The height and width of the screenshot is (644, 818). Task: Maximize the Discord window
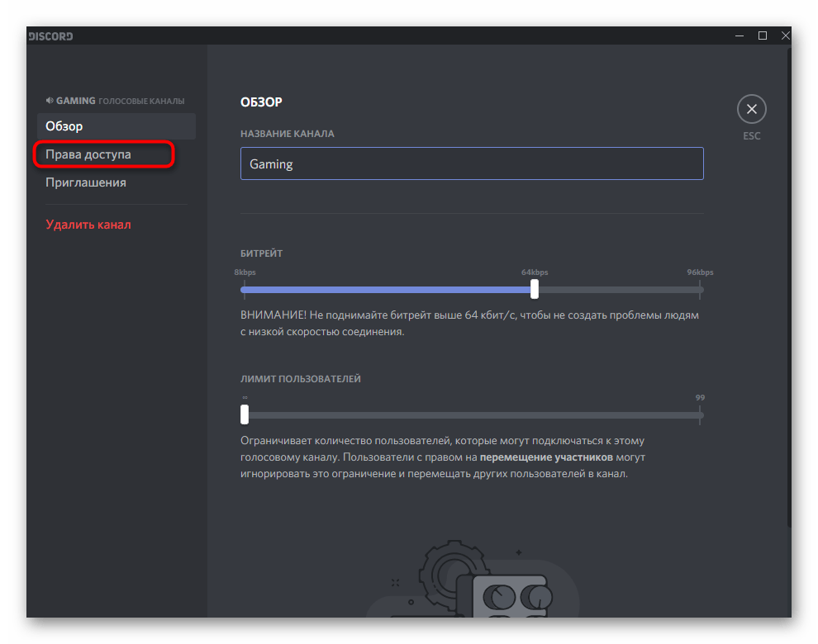pos(763,36)
